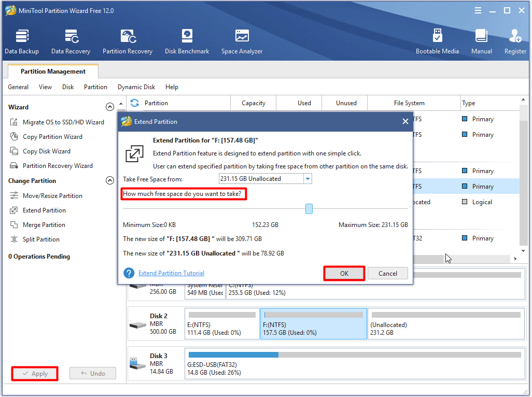Open the Dynamic Disk menu
Screen dimensions: 532x397
click(136, 87)
